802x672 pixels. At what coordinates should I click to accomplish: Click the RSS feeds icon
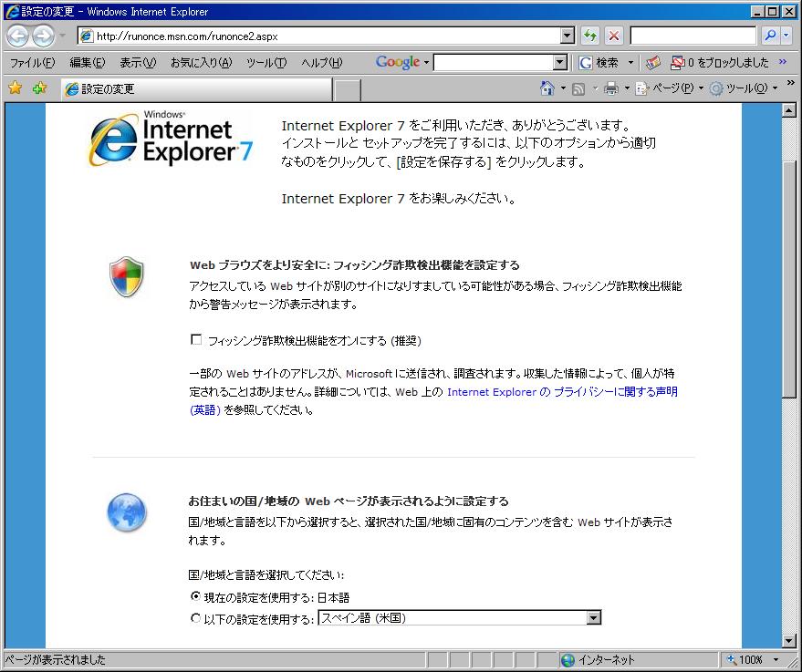tap(578, 89)
